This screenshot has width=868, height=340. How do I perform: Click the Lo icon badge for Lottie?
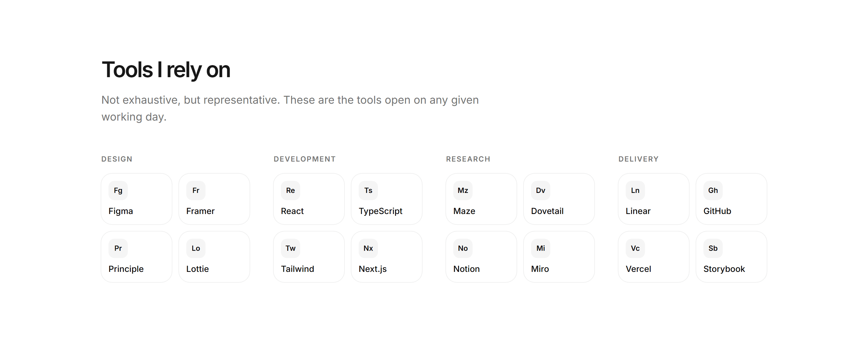point(196,248)
